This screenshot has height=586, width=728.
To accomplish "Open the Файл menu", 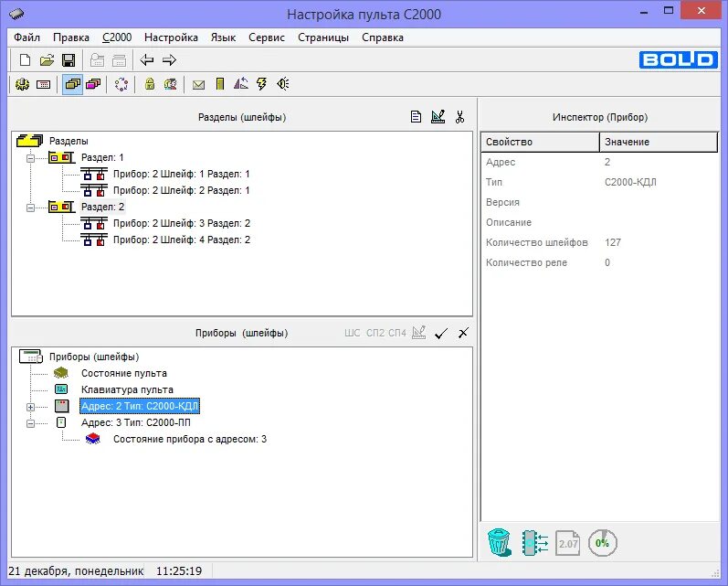I will click(x=26, y=37).
